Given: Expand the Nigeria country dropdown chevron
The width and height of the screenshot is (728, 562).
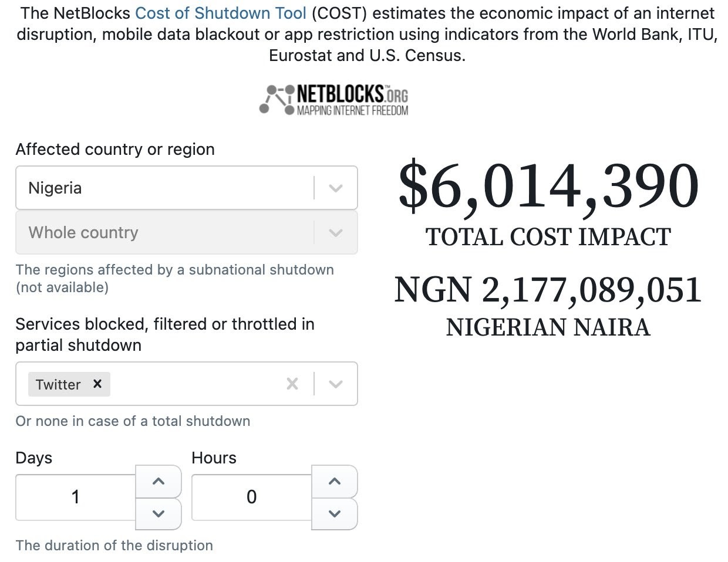Looking at the screenshot, I should coord(336,188).
